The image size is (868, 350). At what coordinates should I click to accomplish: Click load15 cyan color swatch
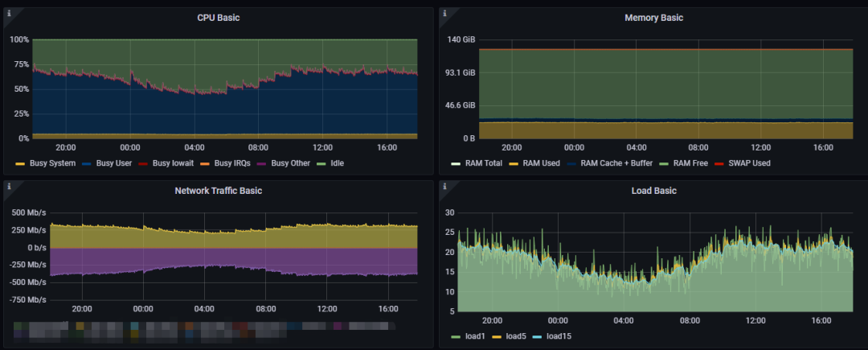[x=536, y=336]
